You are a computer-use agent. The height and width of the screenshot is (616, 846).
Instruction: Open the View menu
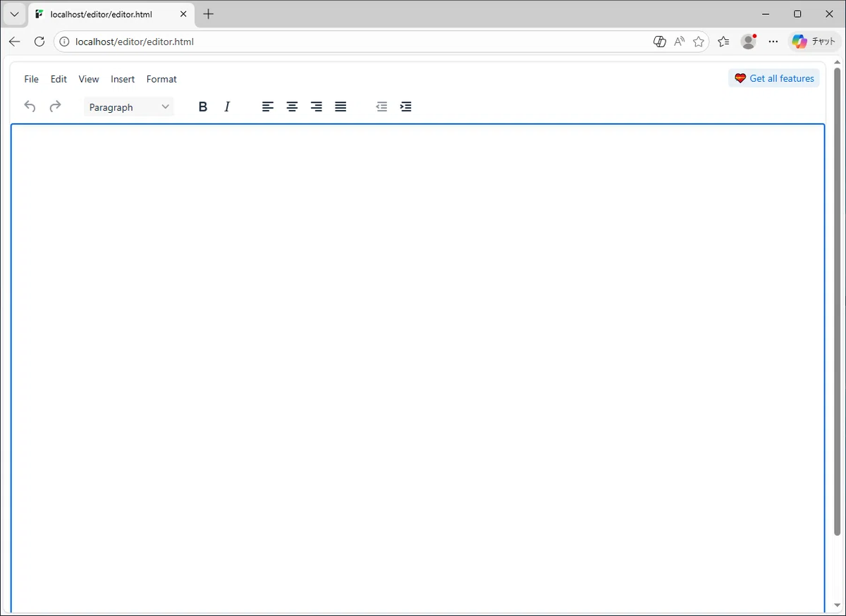point(89,79)
